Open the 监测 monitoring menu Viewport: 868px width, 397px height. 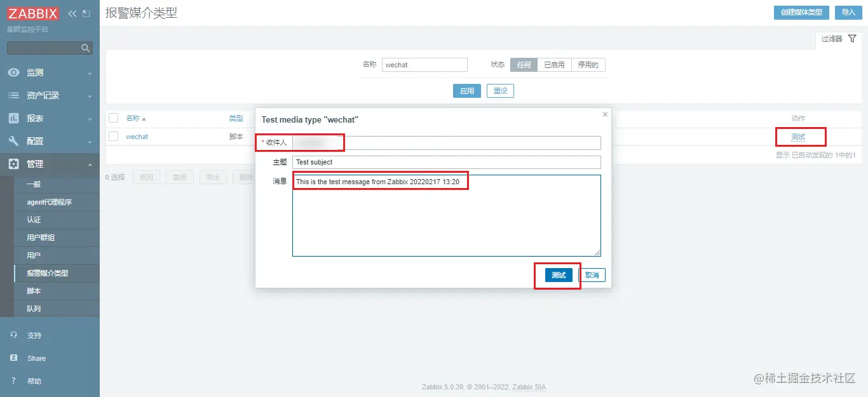click(x=50, y=72)
